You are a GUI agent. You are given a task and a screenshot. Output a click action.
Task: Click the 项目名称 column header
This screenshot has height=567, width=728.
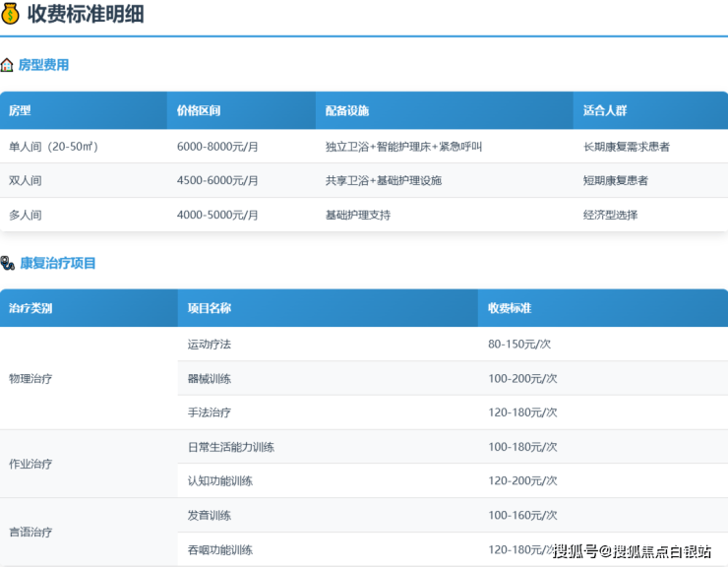(x=210, y=308)
